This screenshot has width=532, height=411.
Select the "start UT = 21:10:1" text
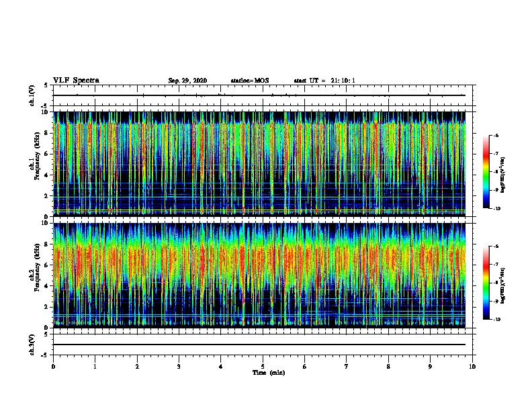[324, 81]
